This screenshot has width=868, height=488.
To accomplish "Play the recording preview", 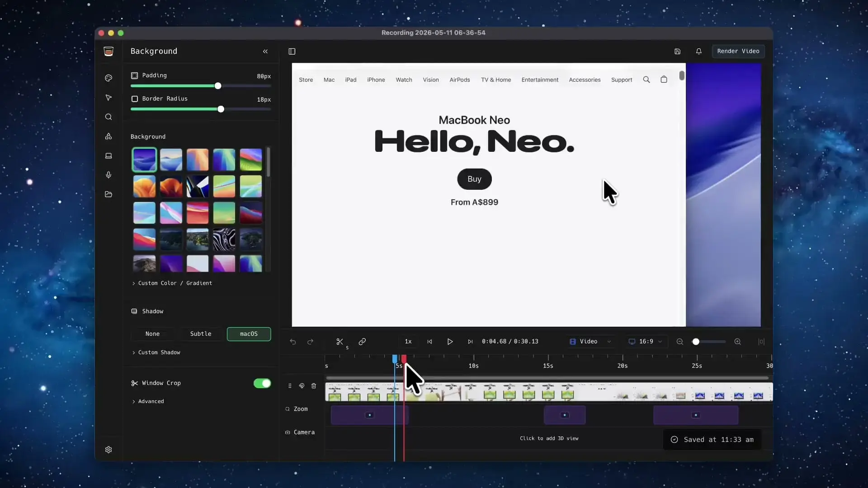I will pyautogui.click(x=450, y=342).
